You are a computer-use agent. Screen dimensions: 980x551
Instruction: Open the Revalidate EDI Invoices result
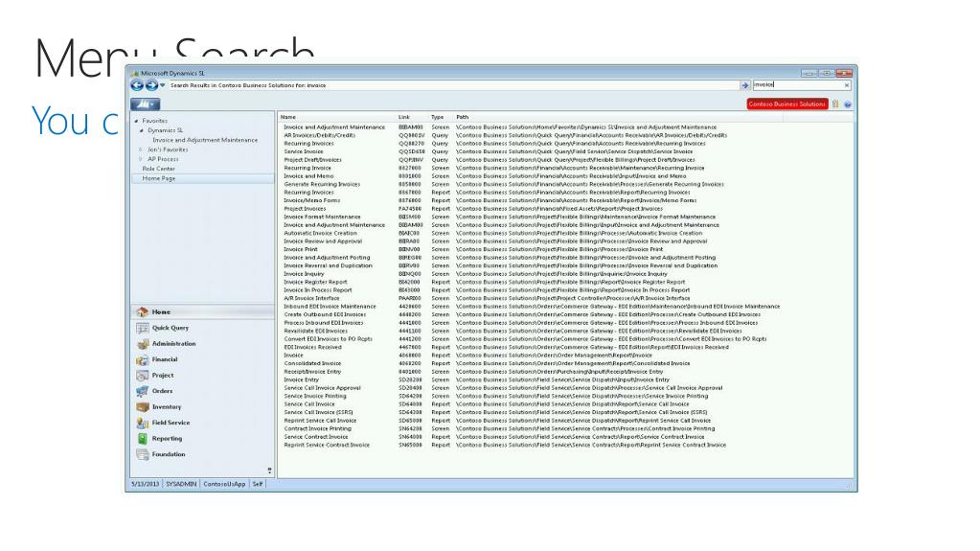315,331
